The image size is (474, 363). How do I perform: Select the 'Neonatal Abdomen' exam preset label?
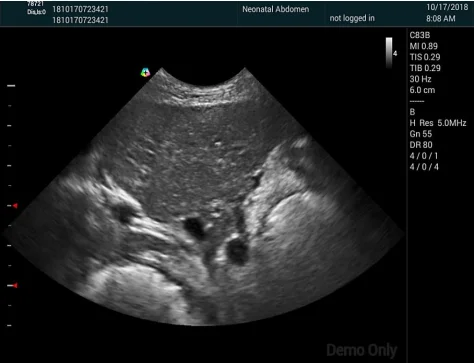pyautogui.click(x=276, y=9)
